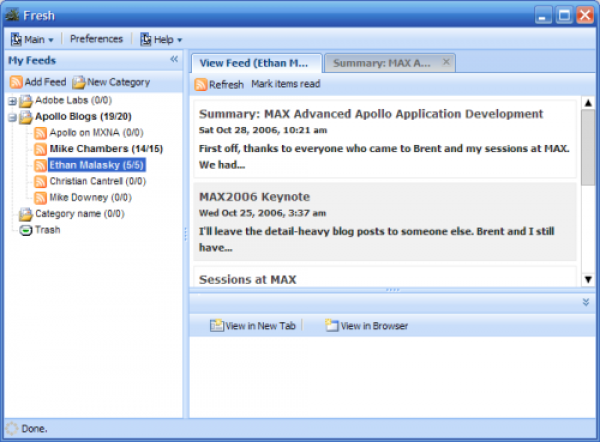Select Trash in feed tree
Image resolution: width=600 pixels, height=442 pixels.
(47, 230)
